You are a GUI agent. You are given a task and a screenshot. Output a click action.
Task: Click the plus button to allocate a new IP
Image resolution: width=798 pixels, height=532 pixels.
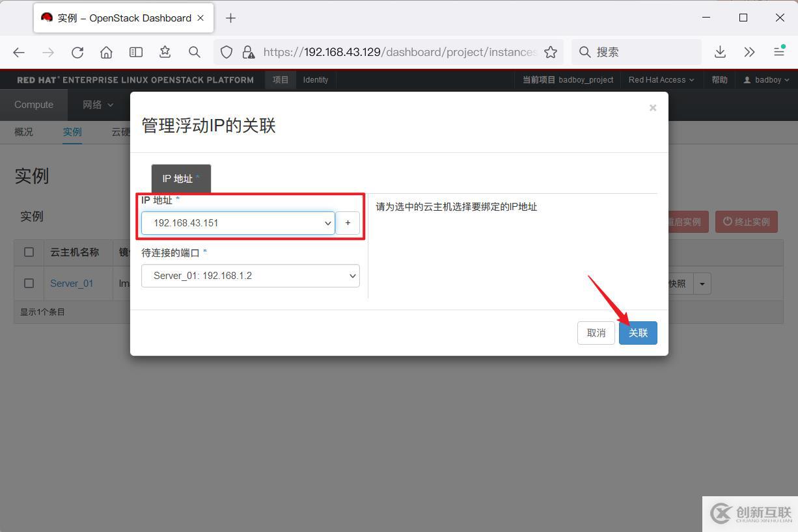pyautogui.click(x=348, y=222)
